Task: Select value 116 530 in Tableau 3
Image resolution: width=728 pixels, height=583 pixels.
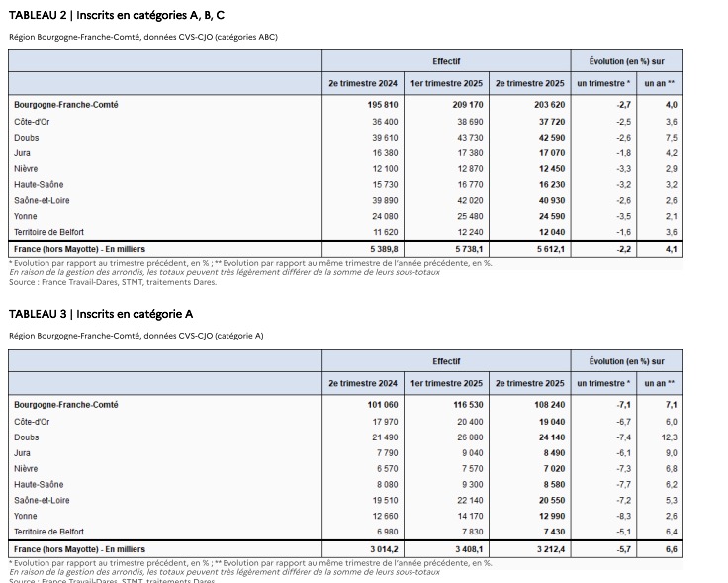Action: coord(468,405)
